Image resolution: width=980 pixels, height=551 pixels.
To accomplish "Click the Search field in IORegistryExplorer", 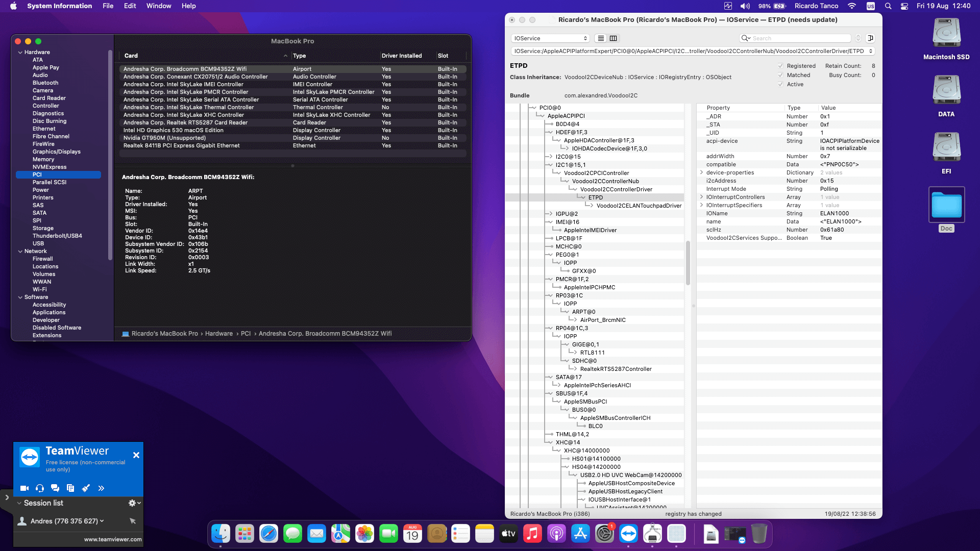I will tap(795, 38).
